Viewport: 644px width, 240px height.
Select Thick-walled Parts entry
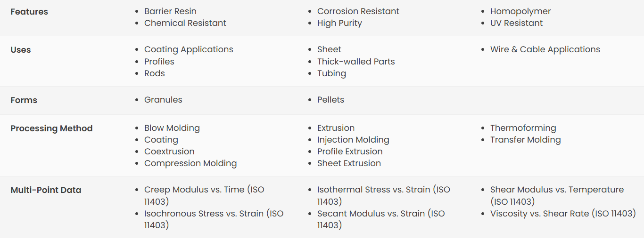[x=356, y=62]
